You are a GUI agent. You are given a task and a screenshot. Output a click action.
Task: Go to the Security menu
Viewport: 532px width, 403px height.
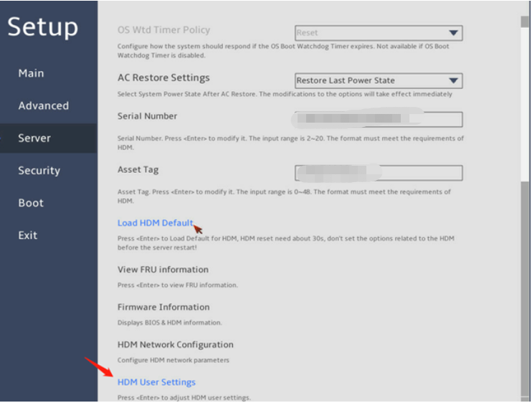pos(39,171)
